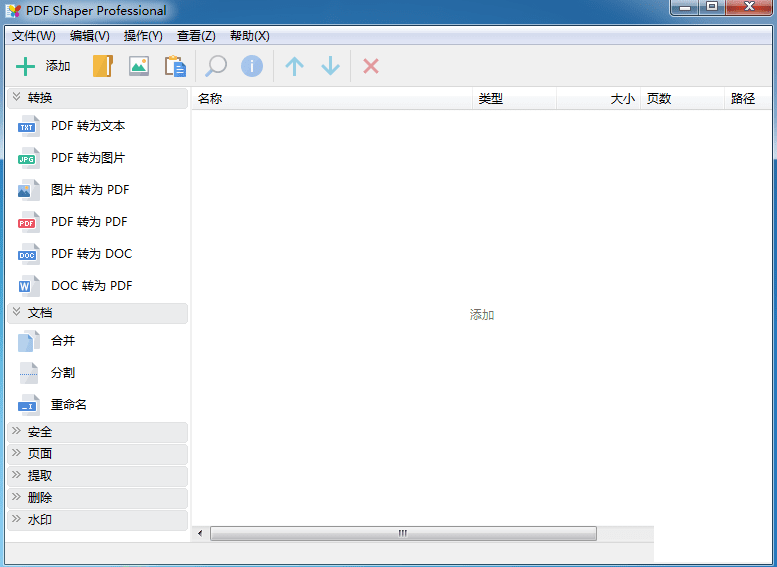The image size is (777, 567).
Task: Click the move up arrow icon
Action: point(294,66)
